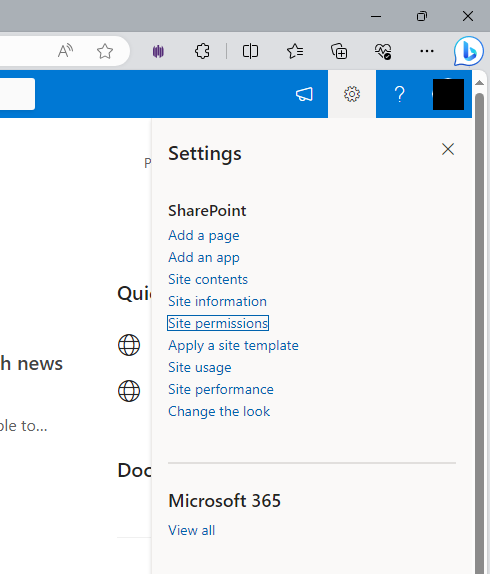Image resolution: width=490 pixels, height=574 pixels.
Task: Click Add a page link
Action: coord(204,235)
